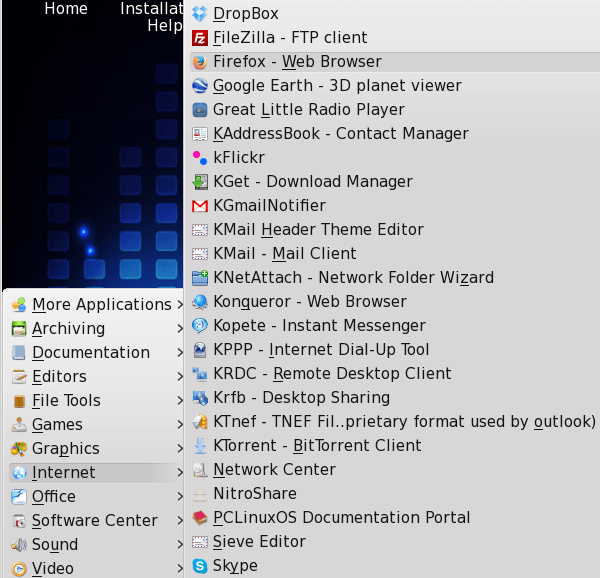The height and width of the screenshot is (578, 600).
Task: Click the Sound speaker icon
Action: (19, 545)
